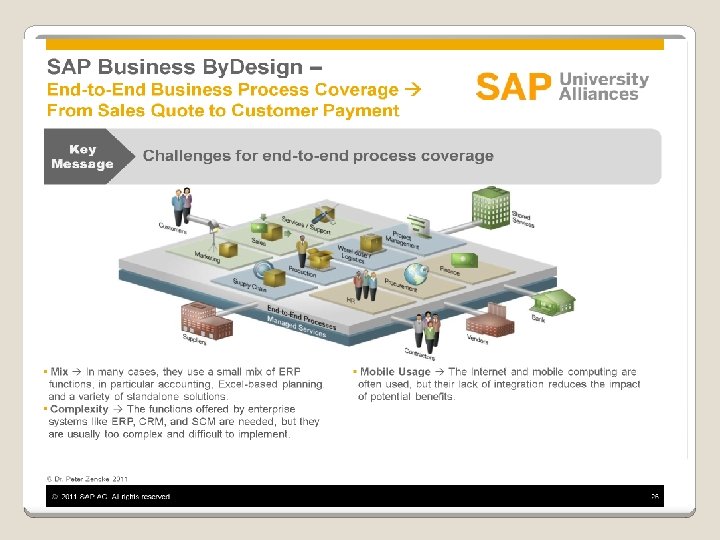Click the Sales box icon
The image size is (720, 540).
pos(271,232)
